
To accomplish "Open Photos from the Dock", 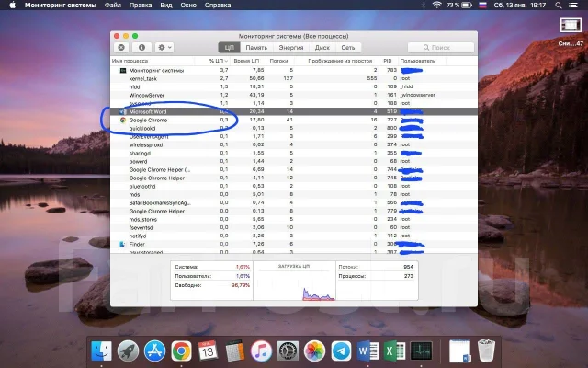I will tap(314, 351).
